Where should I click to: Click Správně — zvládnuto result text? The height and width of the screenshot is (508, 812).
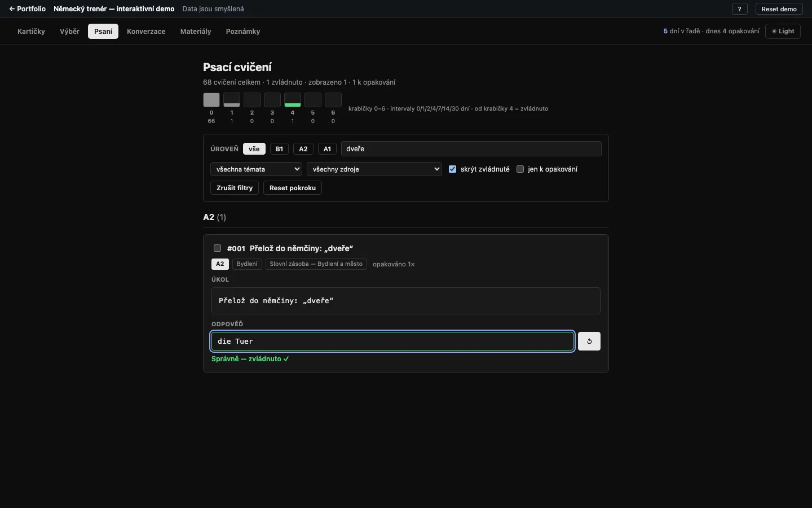coord(250,359)
